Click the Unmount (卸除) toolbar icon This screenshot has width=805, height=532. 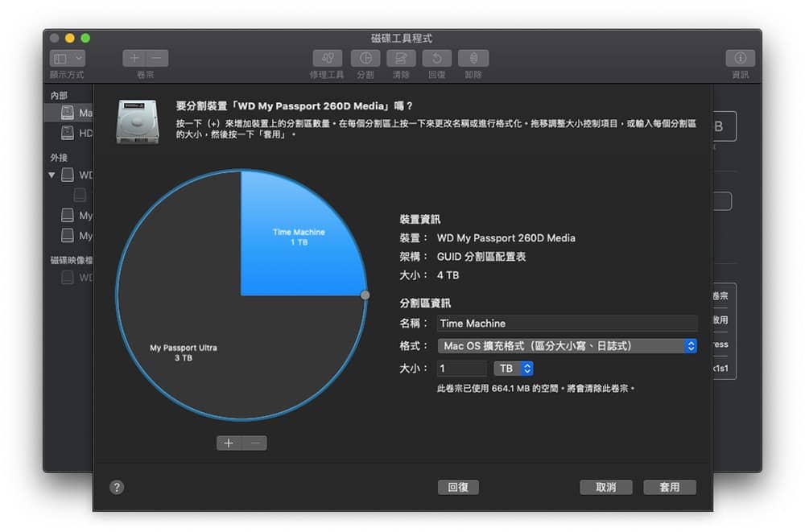473,58
